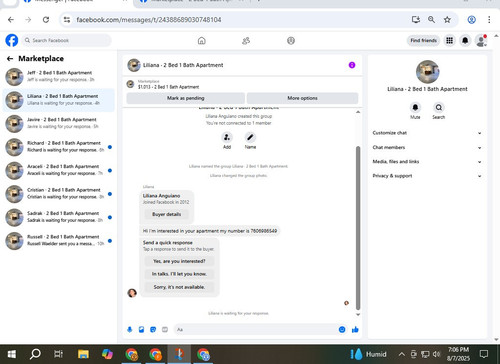
Task: Open the account profile picture menu
Action: point(481,41)
